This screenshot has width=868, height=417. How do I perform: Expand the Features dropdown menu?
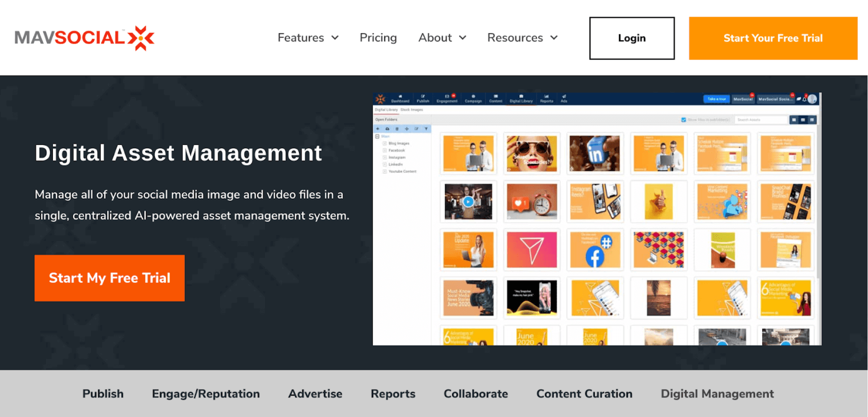[308, 38]
